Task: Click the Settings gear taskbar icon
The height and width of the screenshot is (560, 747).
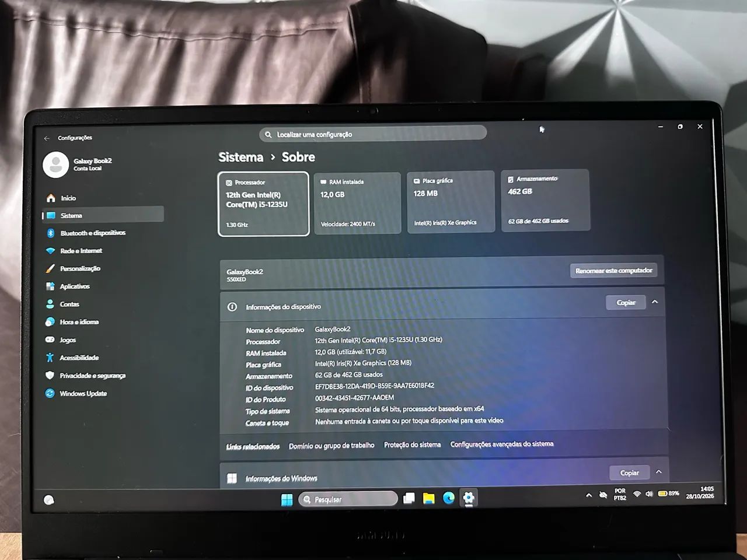Action: [x=469, y=498]
